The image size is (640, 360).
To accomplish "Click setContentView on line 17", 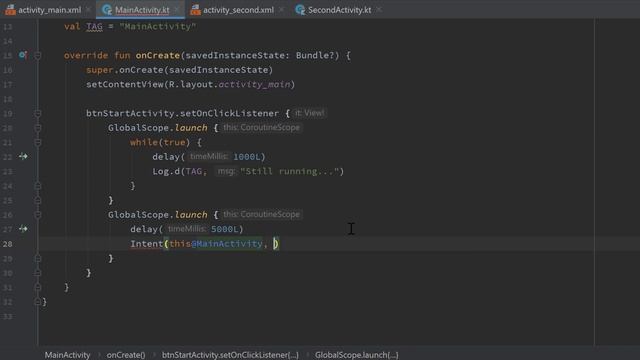I will point(124,84).
